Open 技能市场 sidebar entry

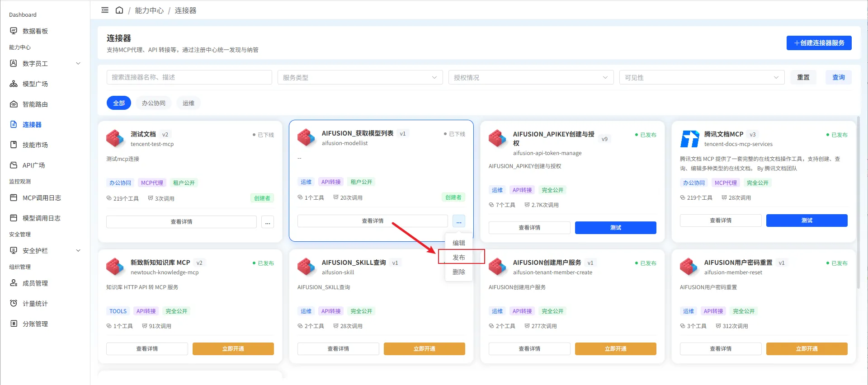click(35, 145)
